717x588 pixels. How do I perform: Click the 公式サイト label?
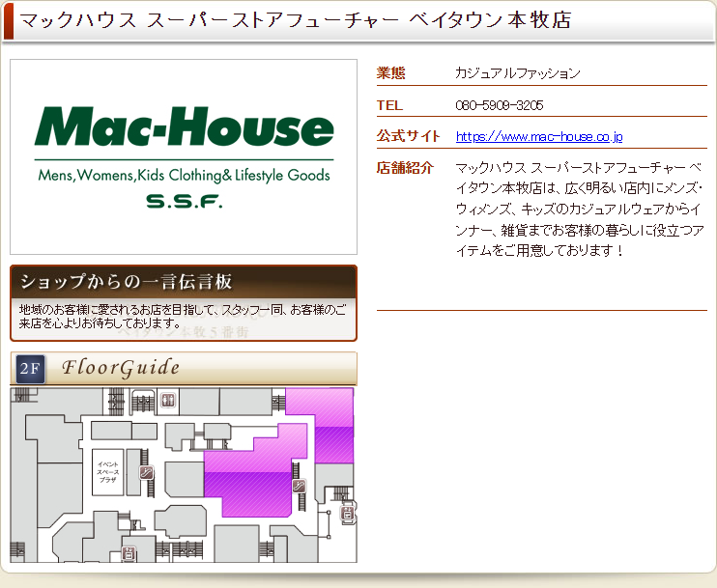point(408,136)
